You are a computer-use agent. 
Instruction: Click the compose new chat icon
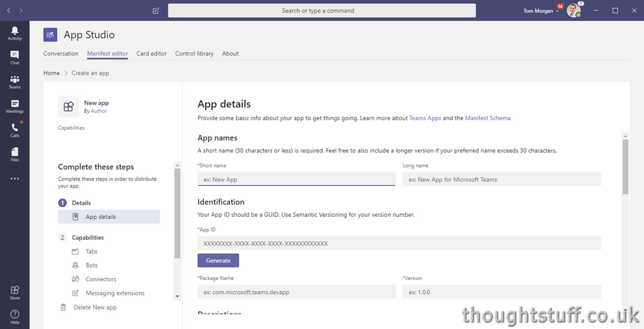[x=156, y=11]
